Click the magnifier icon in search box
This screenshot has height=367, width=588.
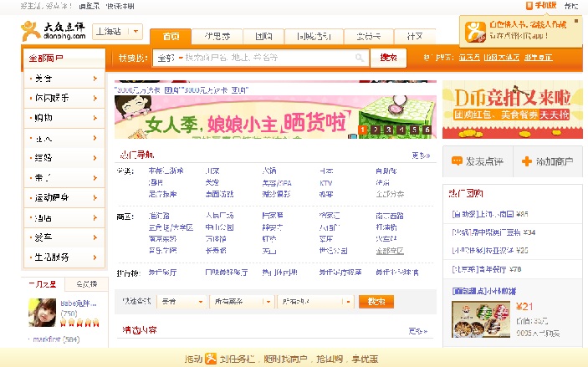tap(360, 58)
